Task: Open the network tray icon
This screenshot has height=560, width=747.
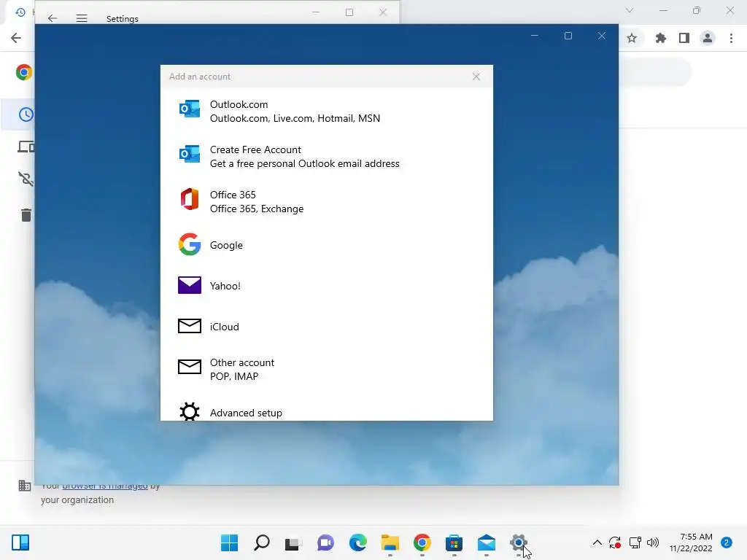Action: pos(635,542)
